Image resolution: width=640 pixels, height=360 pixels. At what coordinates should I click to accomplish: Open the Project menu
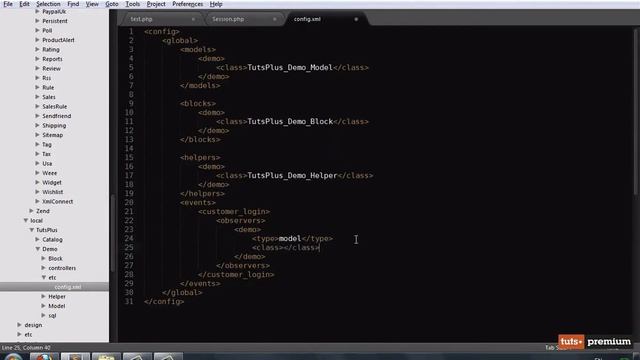(156, 4)
